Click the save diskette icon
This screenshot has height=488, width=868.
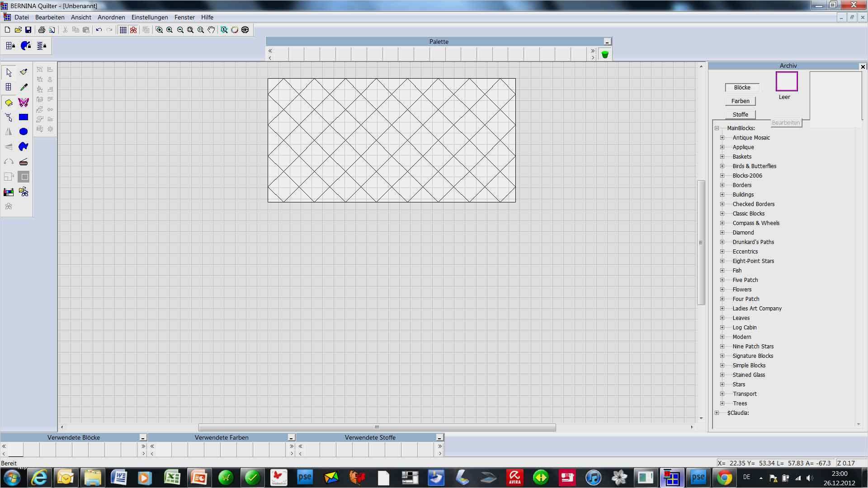(x=28, y=30)
